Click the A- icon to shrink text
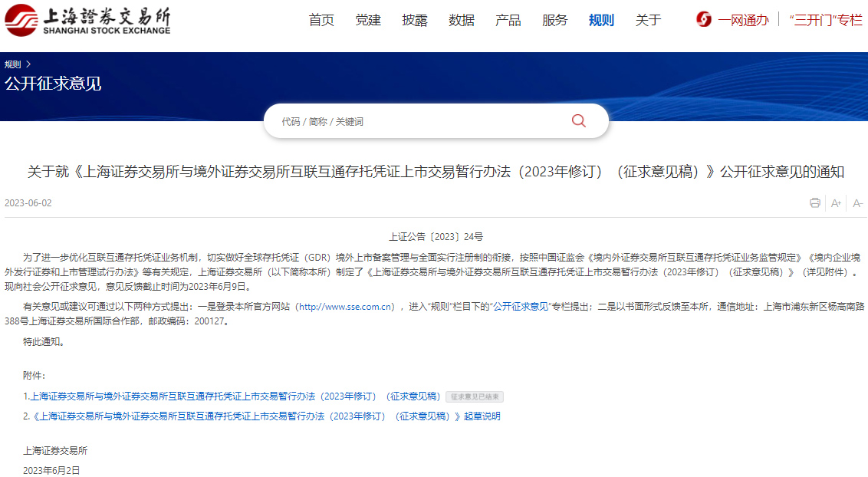Screen dimensions: 868x477 coord(856,202)
